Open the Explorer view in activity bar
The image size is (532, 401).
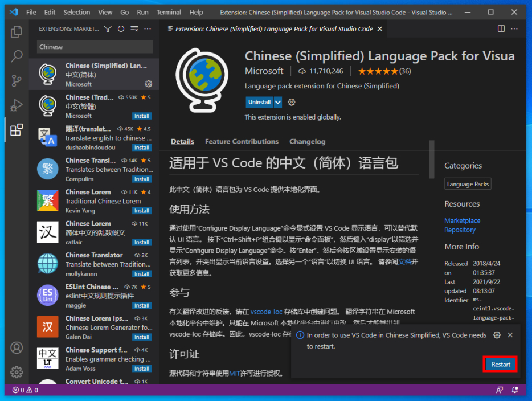(x=17, y=32)
